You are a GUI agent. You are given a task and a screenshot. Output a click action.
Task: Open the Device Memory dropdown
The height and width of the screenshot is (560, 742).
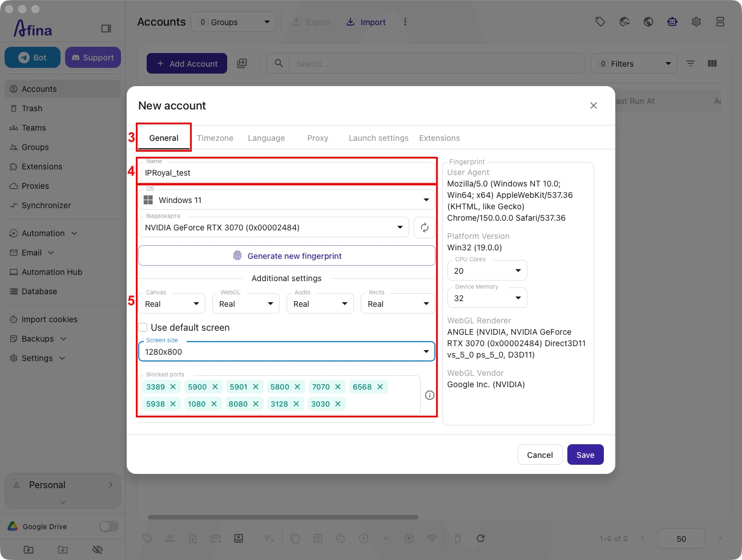[x=487, y=298]
